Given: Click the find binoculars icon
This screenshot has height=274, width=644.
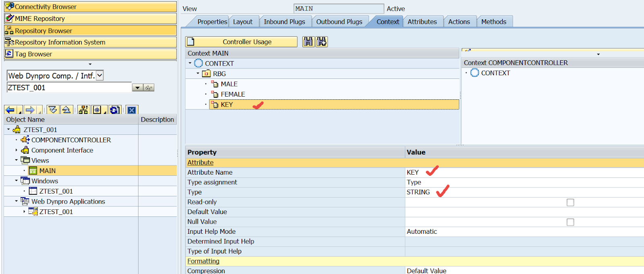Looking at the screenshot, I should click(308, 42).
